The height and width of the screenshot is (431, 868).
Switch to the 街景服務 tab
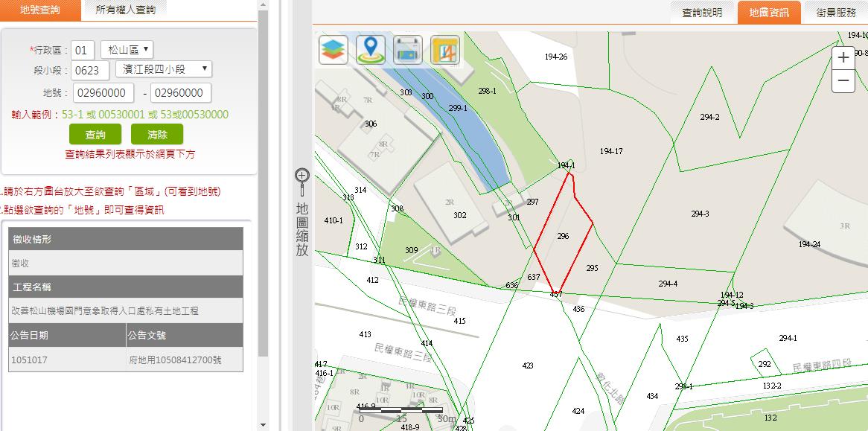point(835,13)
